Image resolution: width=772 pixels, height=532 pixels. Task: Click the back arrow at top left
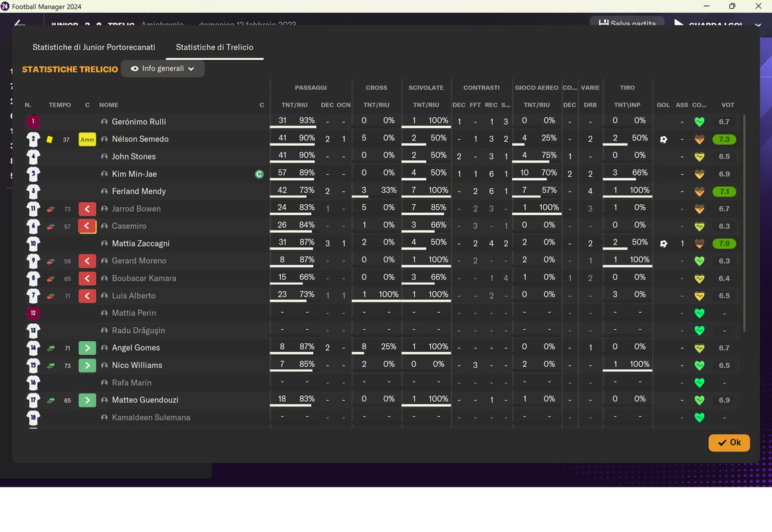point(20,23)
